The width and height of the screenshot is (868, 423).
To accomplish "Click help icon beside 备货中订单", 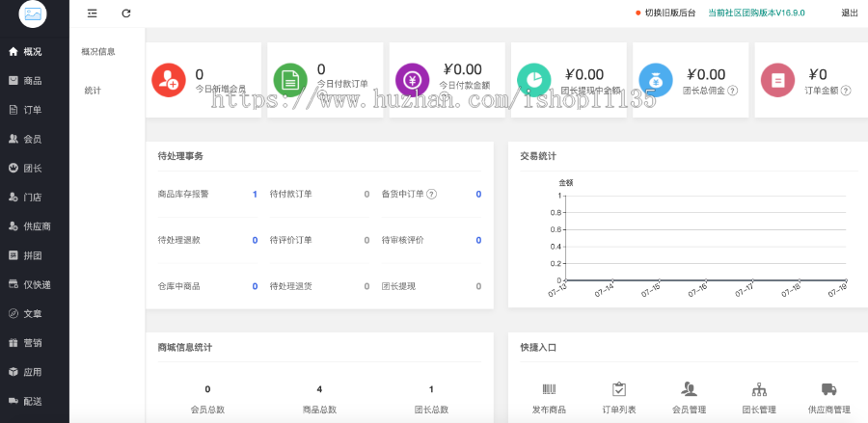I will click(x=431, y=195).
